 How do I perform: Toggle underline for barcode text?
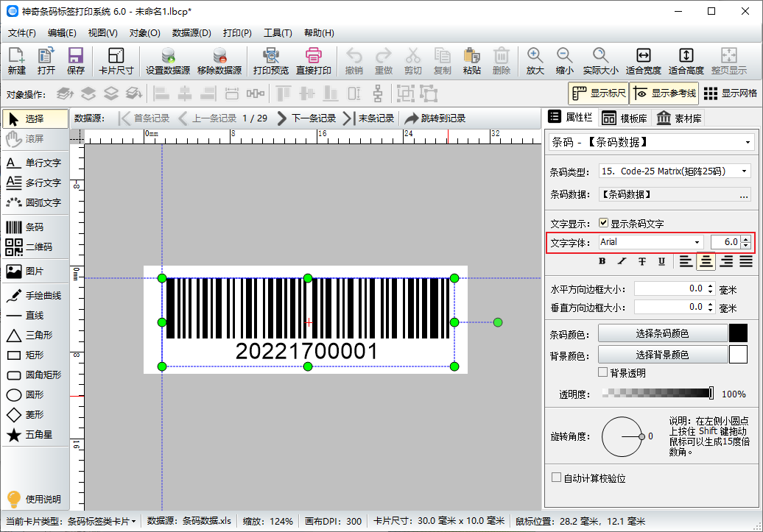pyautogui.click(x=661, y=262)
